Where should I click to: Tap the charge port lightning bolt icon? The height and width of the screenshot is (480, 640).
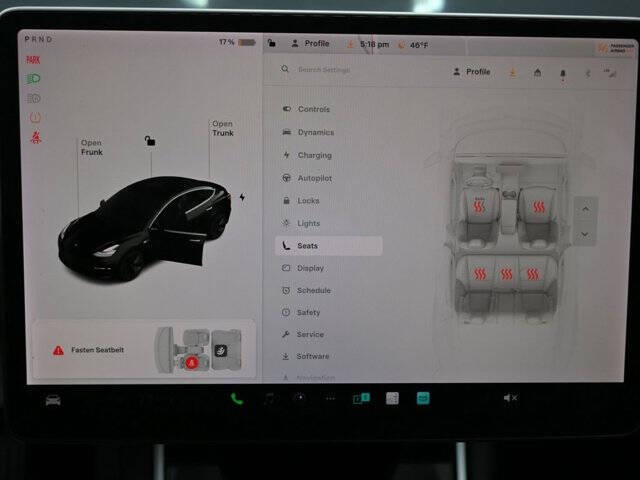pos(242,197)
